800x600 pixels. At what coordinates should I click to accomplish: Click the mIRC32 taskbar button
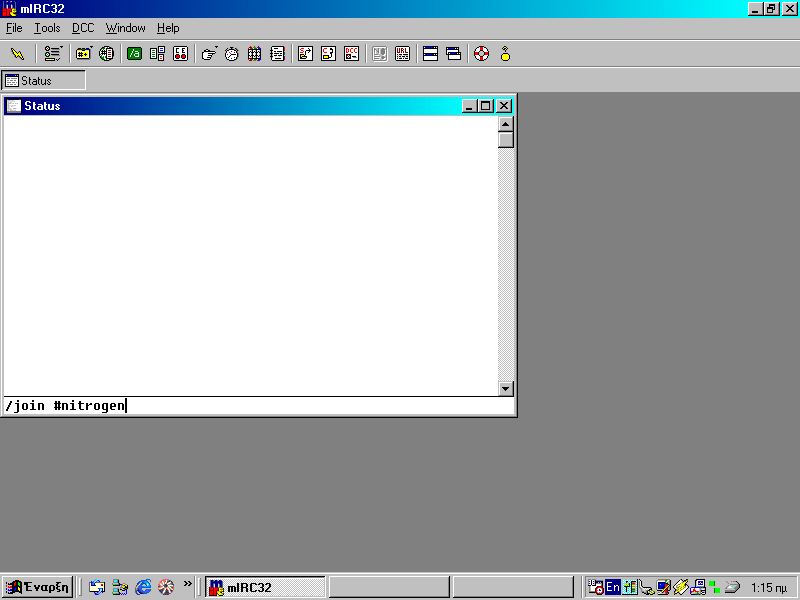pos(265,587)
